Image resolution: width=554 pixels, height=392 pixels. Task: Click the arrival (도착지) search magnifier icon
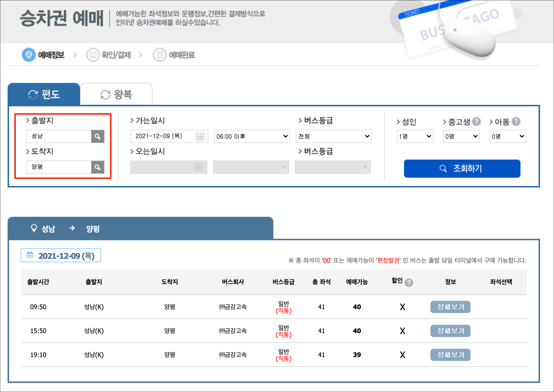[x=98, y=167]
